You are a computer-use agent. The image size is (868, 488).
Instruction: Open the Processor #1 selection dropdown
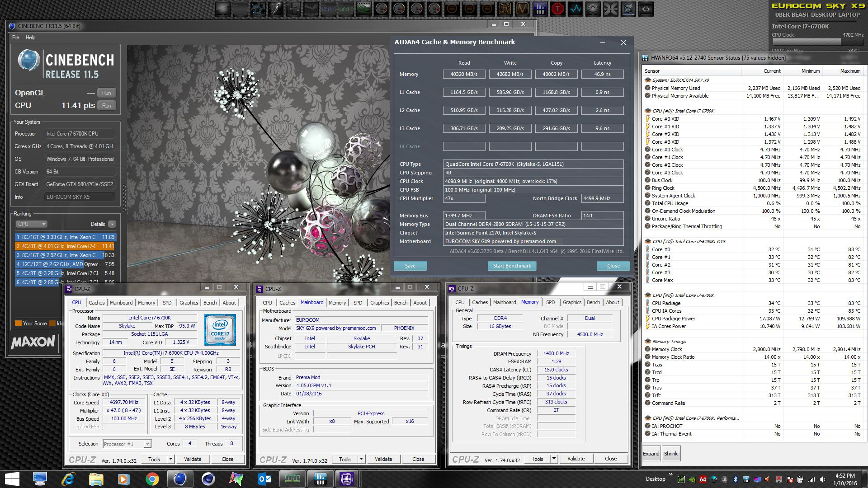click(x=127, y=444)
